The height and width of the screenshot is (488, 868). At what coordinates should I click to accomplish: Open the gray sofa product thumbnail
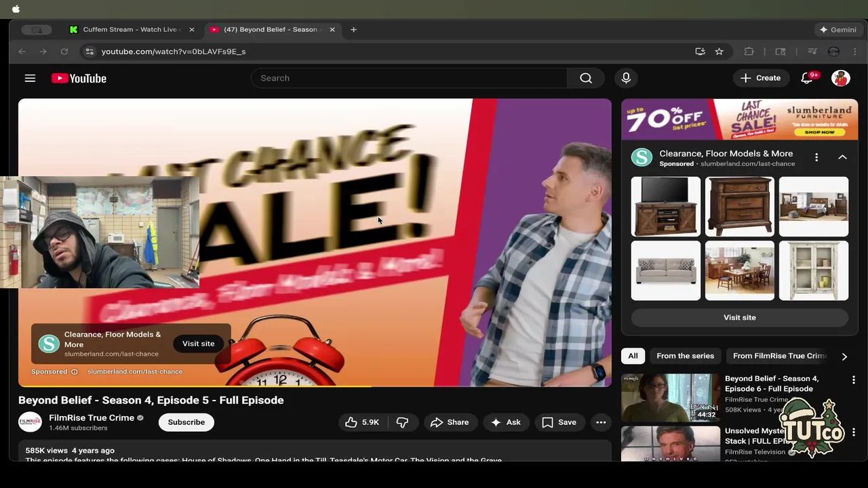pyautogui.click(x=666, y=270)
